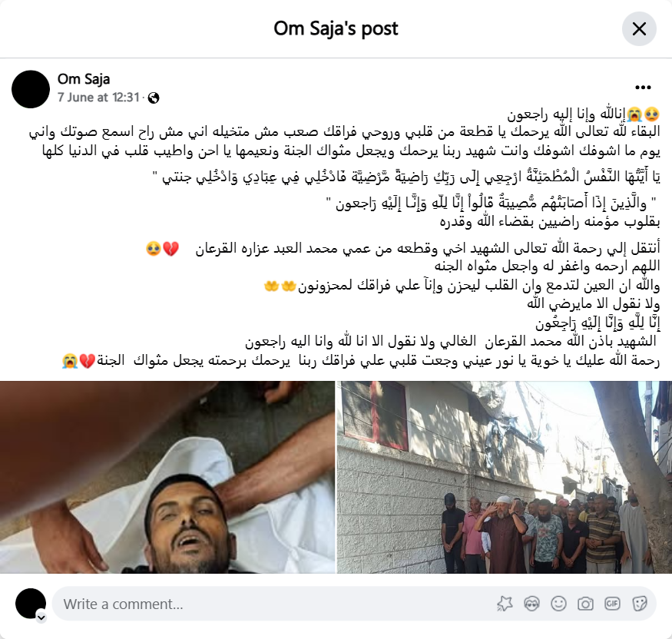672x639 pixels.
Task: Close the Om Saja's post dialog
Action: point(639,28)
